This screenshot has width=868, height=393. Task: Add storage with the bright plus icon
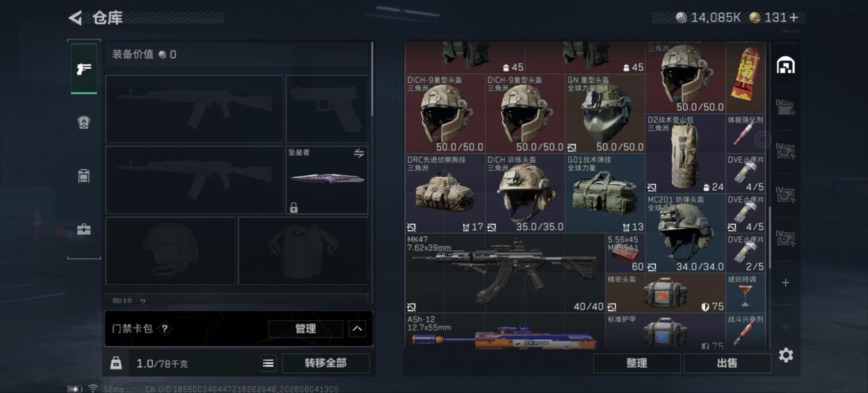coord(786,283)
